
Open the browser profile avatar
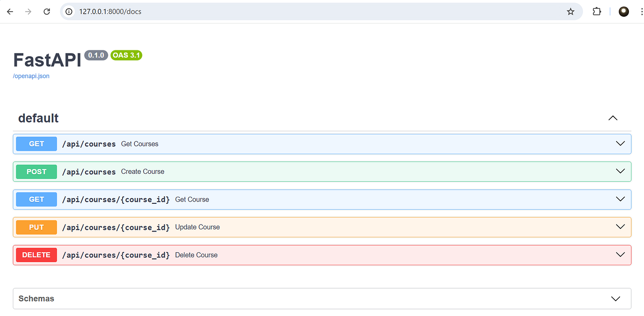tap(624, 12)
